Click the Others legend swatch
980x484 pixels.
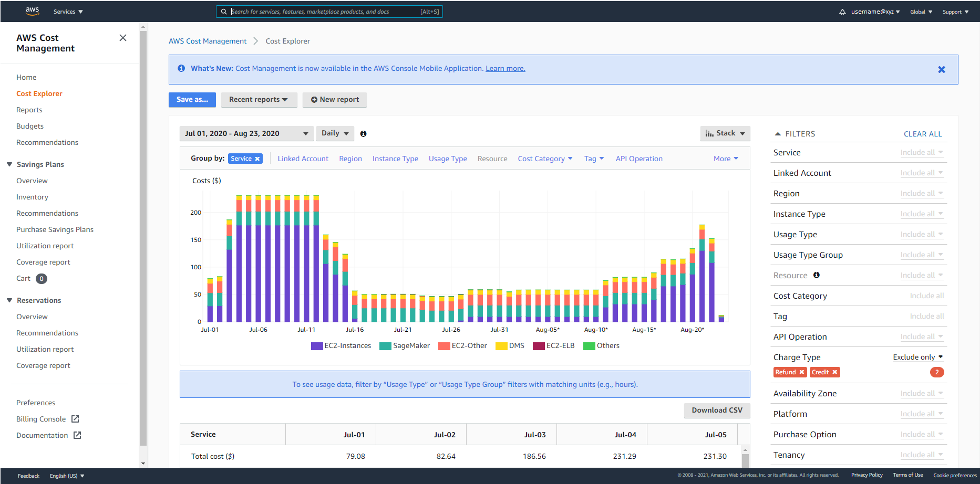point(589,346)
